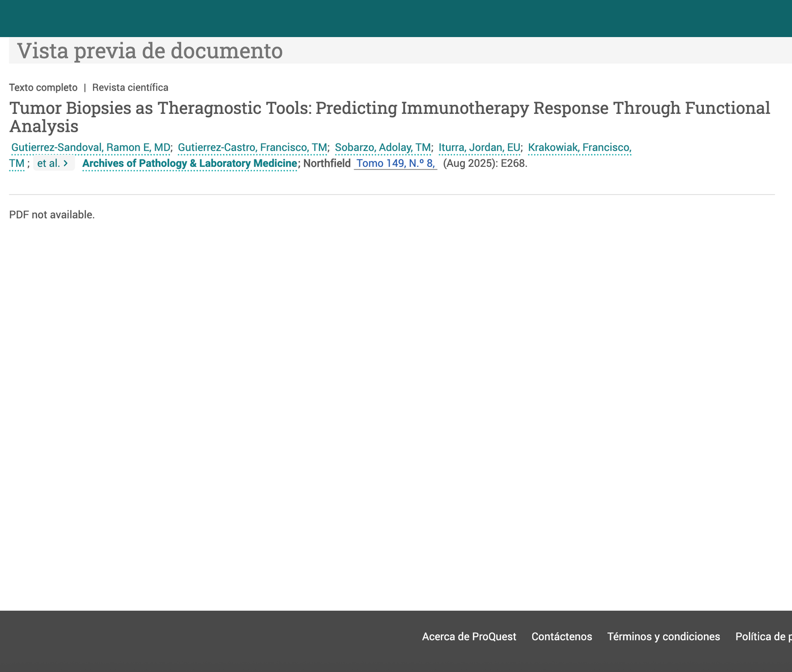Expand the et al. author list

click(53, 163)
